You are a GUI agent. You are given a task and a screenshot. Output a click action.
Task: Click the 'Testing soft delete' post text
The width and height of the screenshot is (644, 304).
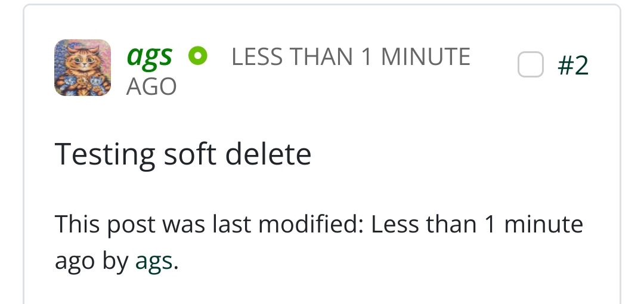pos(183,154)
